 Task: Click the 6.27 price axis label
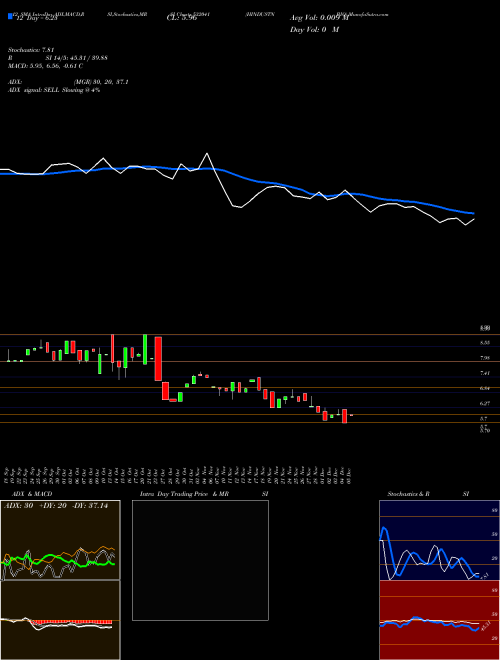[485, 403]
